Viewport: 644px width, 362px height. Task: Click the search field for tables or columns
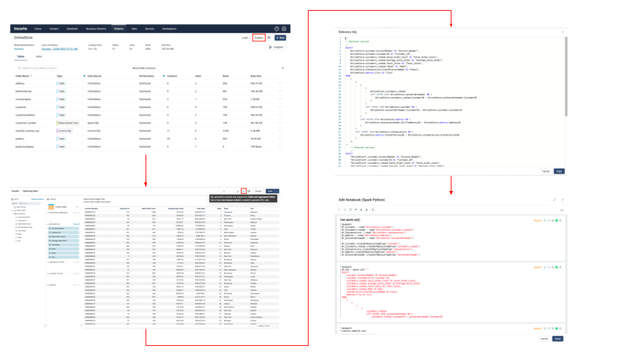pyautogui.click(x=70, y=68)
